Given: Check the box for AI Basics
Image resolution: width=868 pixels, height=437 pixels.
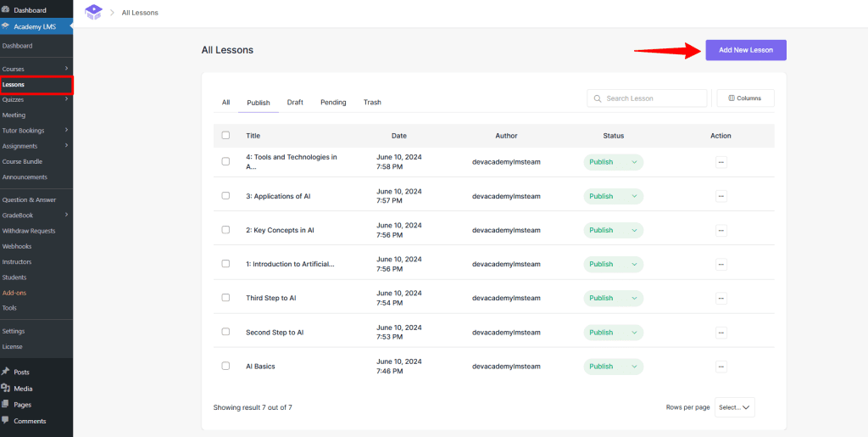Looking at the screenshot, I should (x=225, y=366).
